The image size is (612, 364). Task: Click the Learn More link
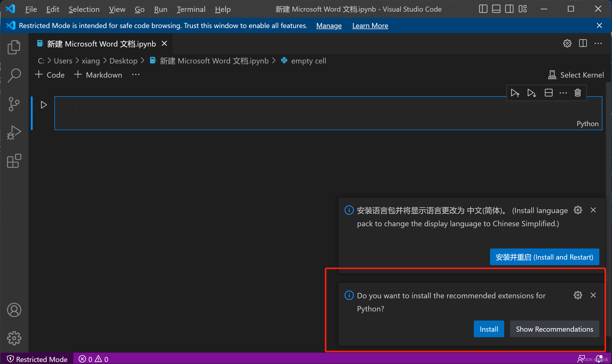click(370, 26)
